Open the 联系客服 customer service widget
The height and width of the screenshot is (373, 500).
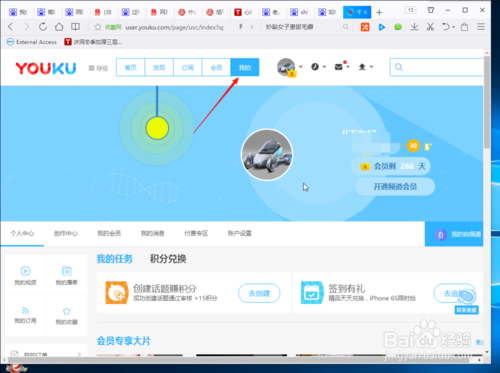(x=467, y=302)
